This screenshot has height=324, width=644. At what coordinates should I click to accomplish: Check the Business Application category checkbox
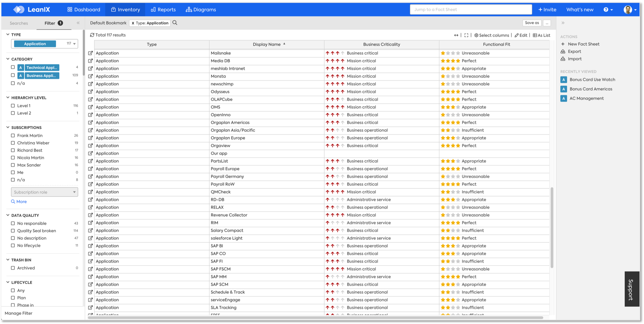[13, 75]
